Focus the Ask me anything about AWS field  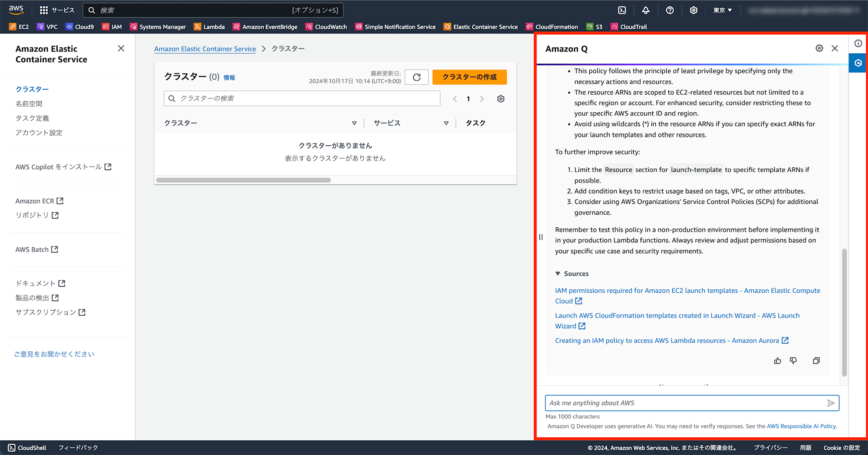point(692,403)
